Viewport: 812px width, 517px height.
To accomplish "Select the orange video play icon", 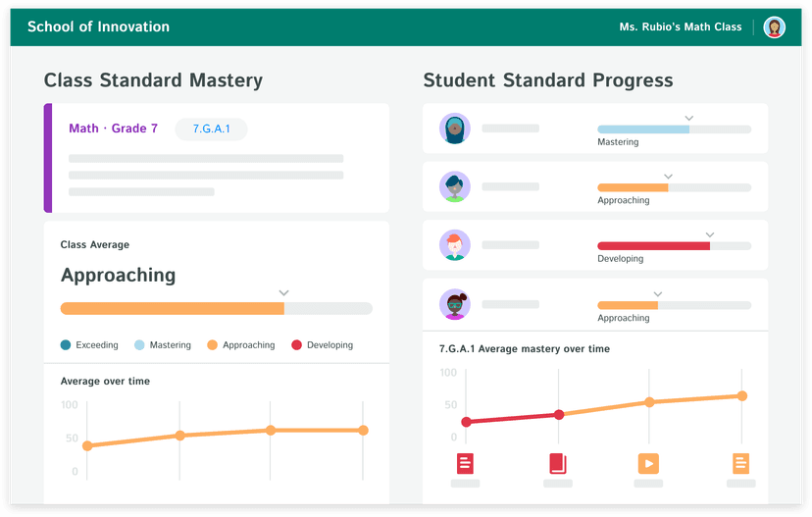I will pyautogui.click(x=648, y=463).
